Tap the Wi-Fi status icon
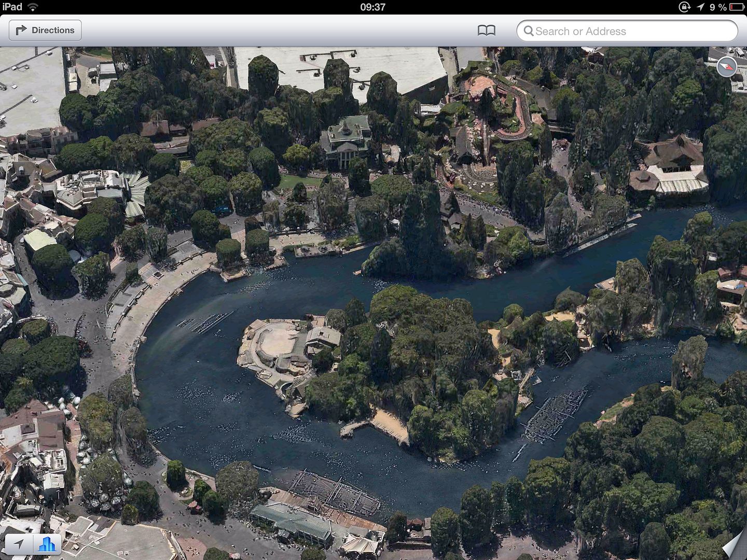Screen dimensions: 747x560 33,7
